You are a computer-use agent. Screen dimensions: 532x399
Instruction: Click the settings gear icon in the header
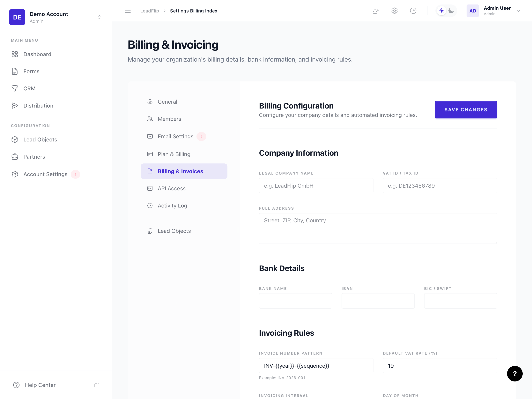pos(394,11)
